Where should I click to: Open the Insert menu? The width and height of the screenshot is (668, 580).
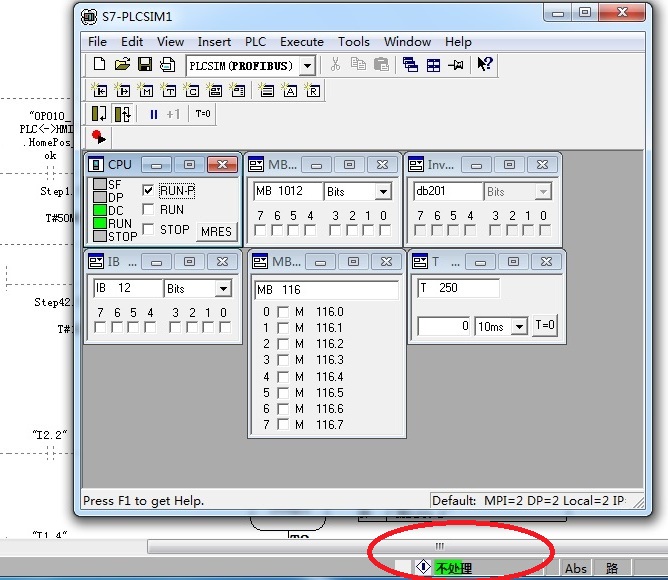pyautogui.click(x=214, y=42)
